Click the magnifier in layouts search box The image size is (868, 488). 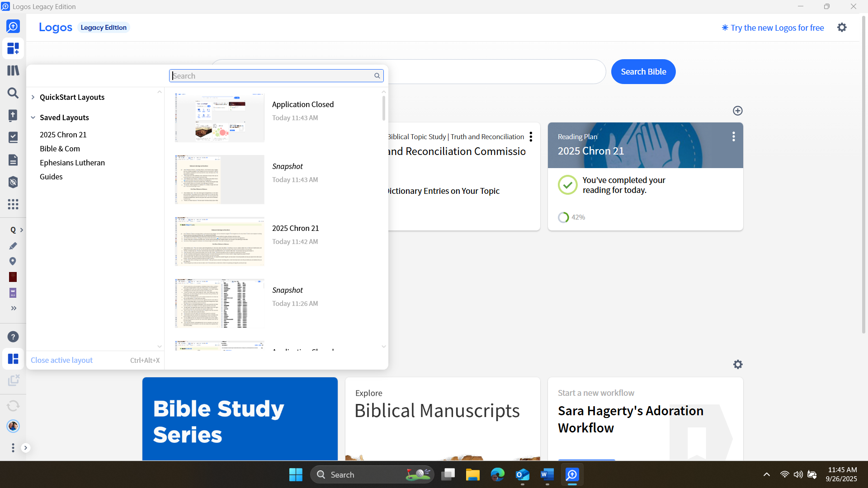377,76
